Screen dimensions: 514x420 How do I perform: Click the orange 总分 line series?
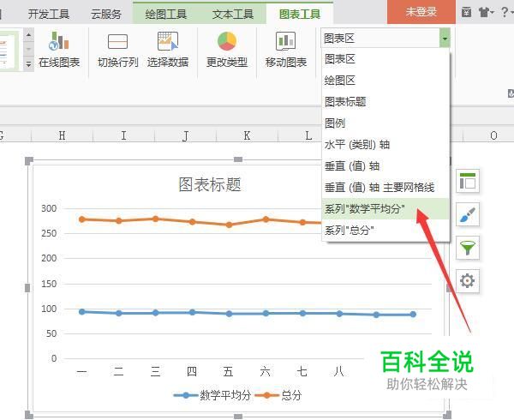coord(192,222)
